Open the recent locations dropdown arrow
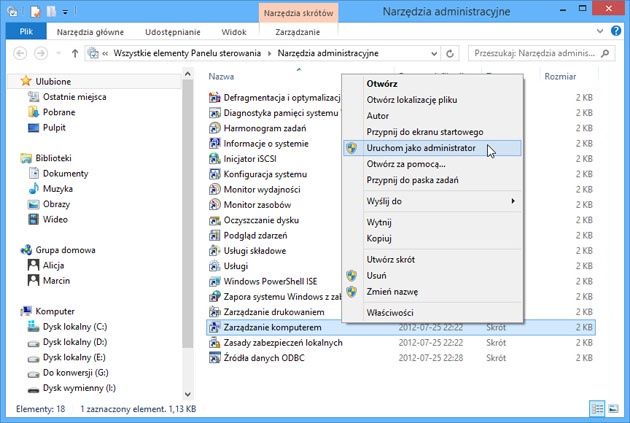 pos(59,53)
